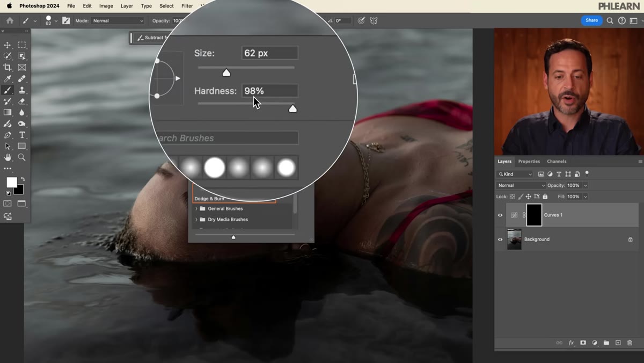Open the Help question mark icon

coord(621,20)
